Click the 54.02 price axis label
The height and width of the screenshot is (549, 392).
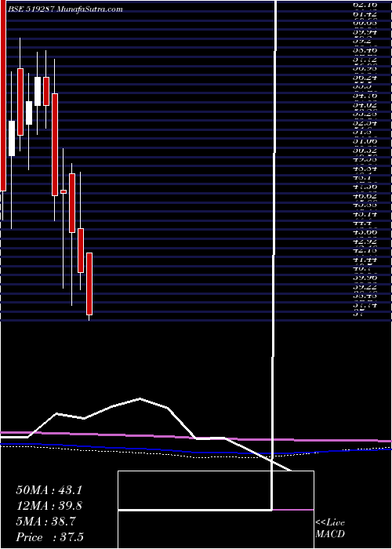[x=365, y=104]
